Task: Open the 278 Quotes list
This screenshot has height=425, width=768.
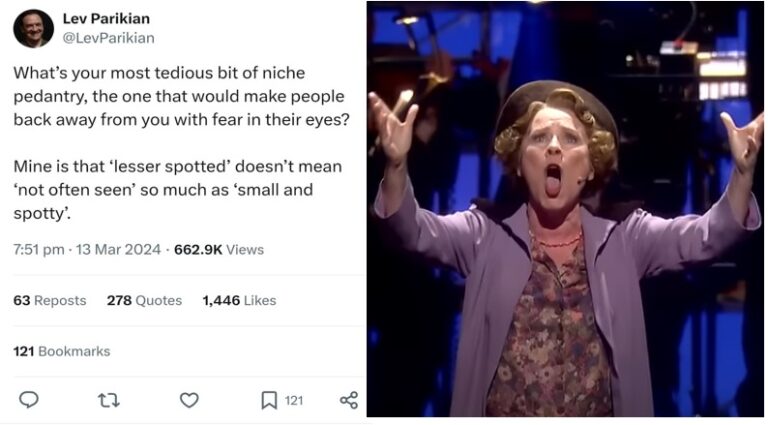Action: (x=144, y=300)
